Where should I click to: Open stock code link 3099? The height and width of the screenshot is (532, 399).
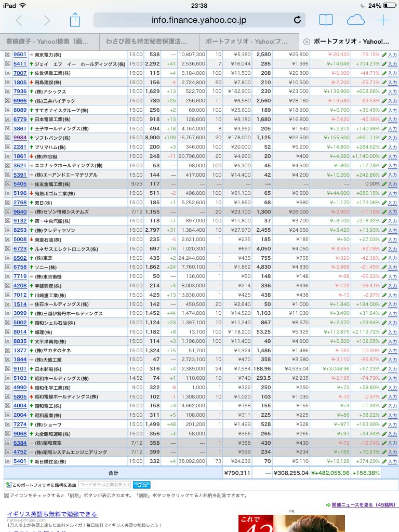point(20,313)
